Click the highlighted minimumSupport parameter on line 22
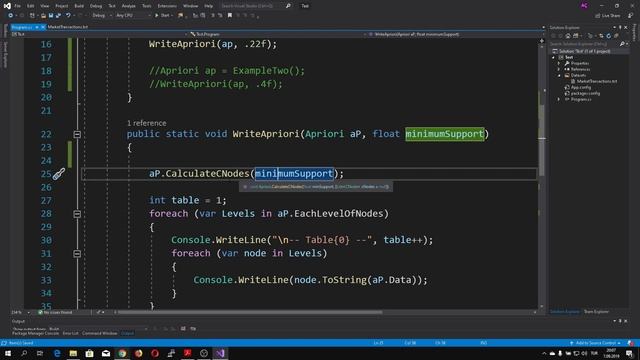Viewport: 640px width, 360px height. click(444, 134)
